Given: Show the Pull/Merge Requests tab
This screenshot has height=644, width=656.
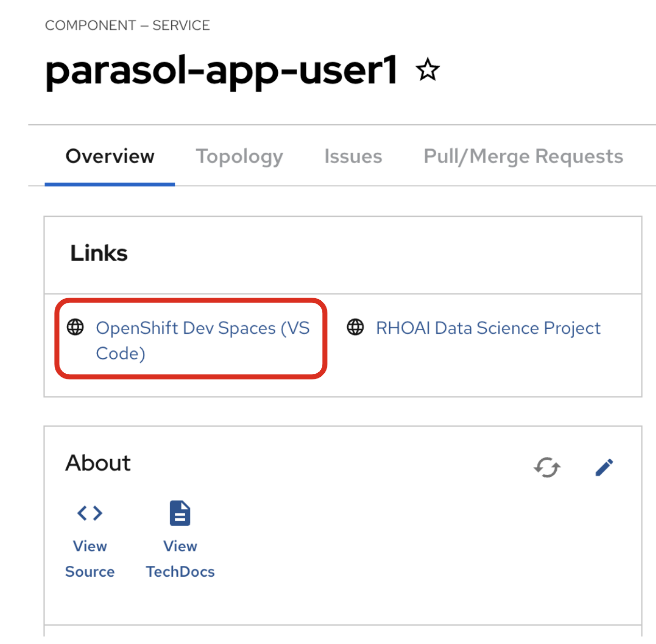Looking at the screenshot, I should coord(523,156).
